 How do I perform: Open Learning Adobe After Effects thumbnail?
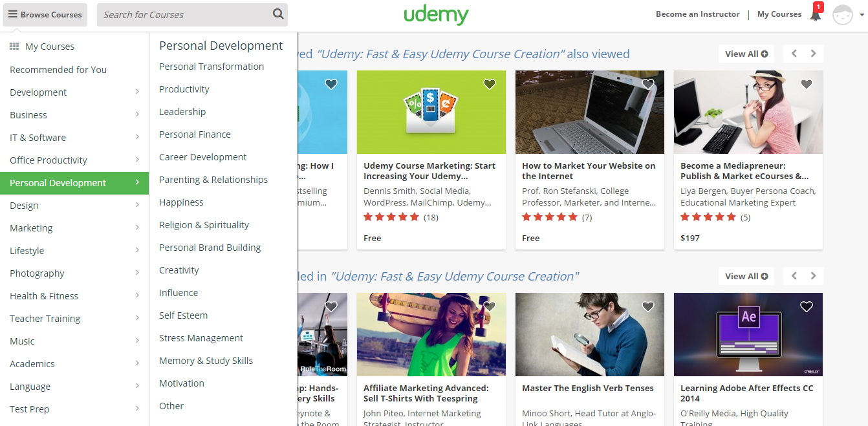coord(748,335)
